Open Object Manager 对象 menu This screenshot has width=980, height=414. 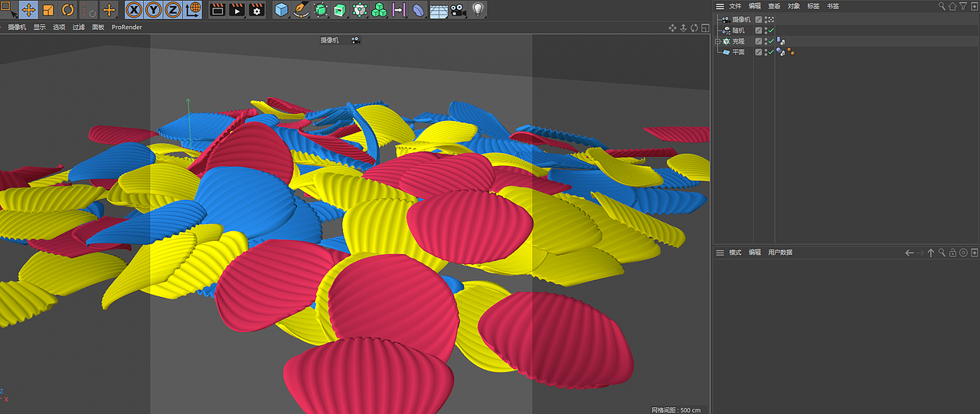click(794, 6)
